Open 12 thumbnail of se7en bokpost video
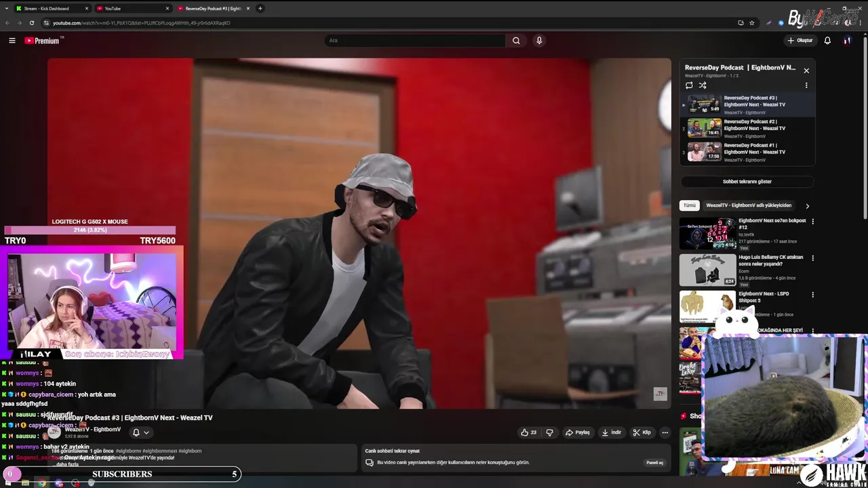 pos(707,234)
